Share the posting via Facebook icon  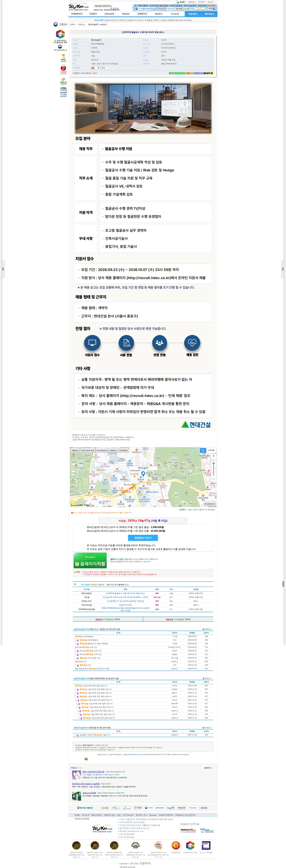pyautogui.click(x=209, y=73)
